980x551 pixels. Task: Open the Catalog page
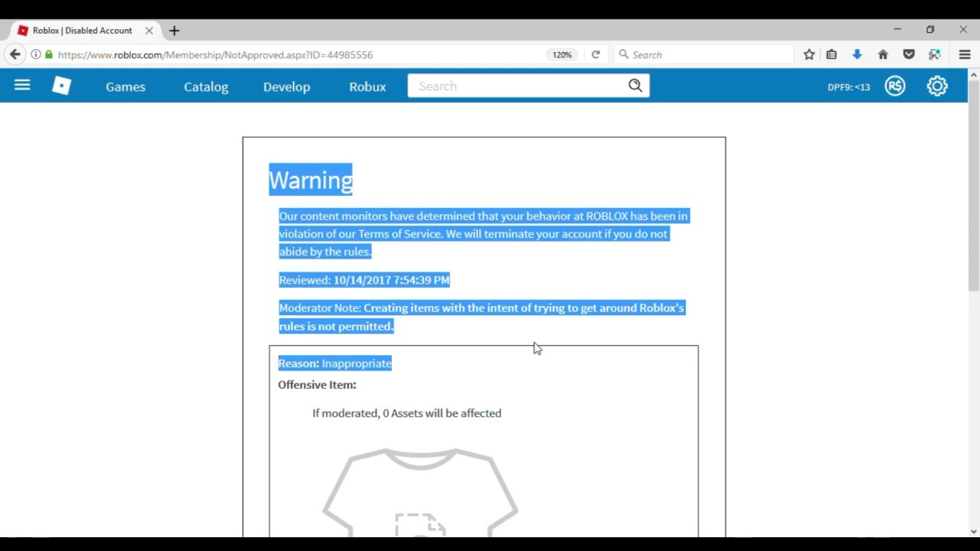206,86
